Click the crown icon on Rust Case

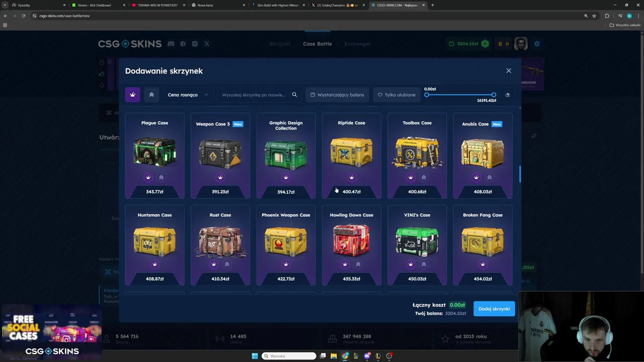(x=214, y=264)
